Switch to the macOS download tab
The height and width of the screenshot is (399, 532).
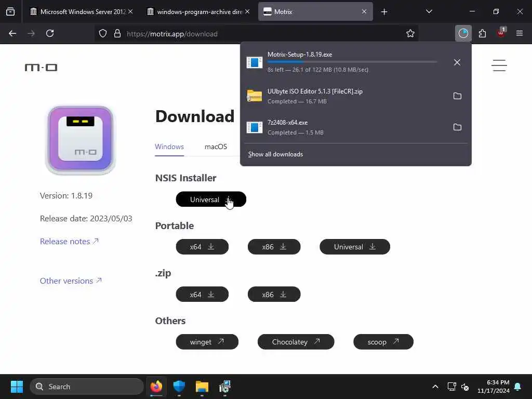(x=216, y=147)
